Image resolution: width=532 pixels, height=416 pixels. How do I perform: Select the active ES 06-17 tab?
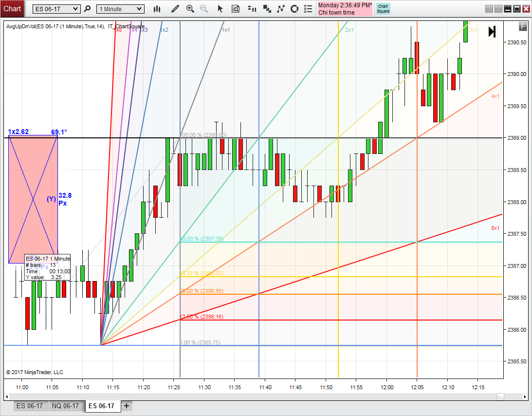click(102, 406)
